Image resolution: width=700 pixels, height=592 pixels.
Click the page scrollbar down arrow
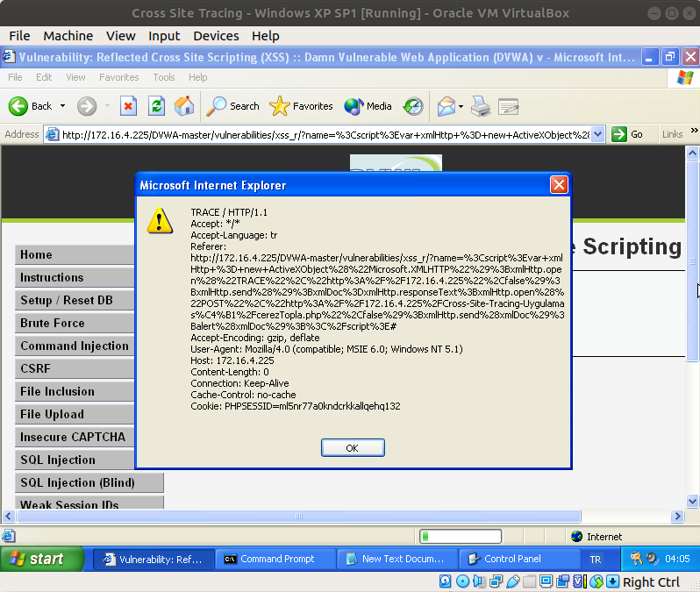pos(692,501)
